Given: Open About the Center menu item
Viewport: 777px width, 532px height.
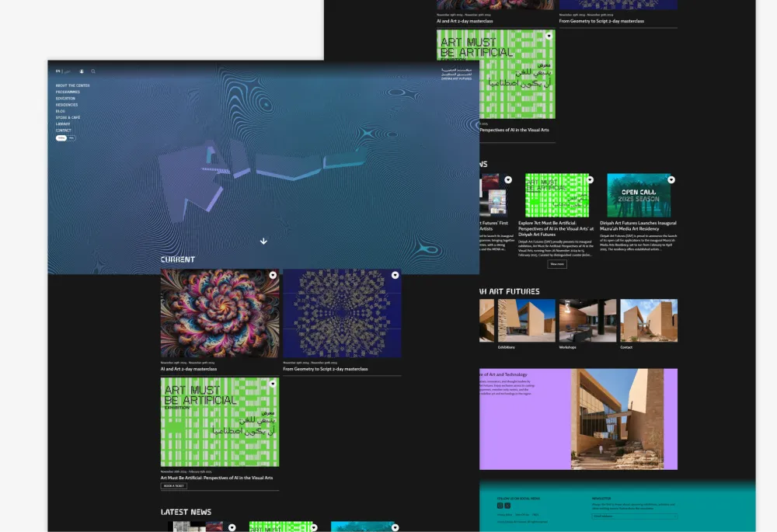Looking at the screenshot, I should click(72, 85).
